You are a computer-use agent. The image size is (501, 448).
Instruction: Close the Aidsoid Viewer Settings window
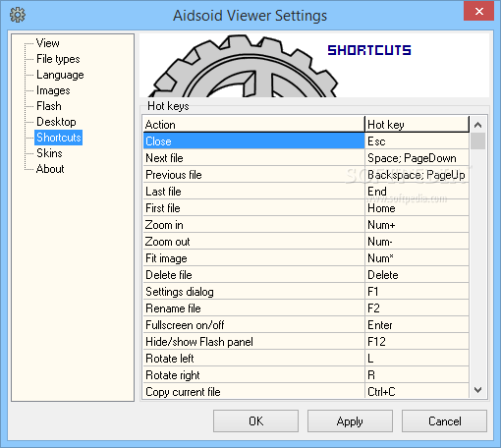pos(478,12)
